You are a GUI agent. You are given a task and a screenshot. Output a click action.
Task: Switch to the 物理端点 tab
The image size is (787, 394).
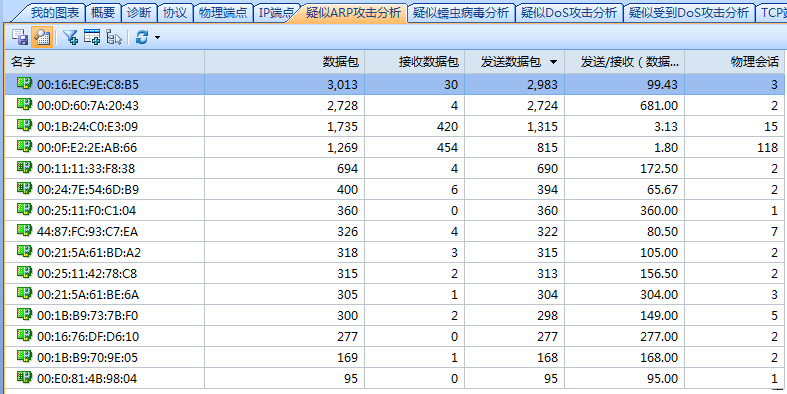coord(223,13)
